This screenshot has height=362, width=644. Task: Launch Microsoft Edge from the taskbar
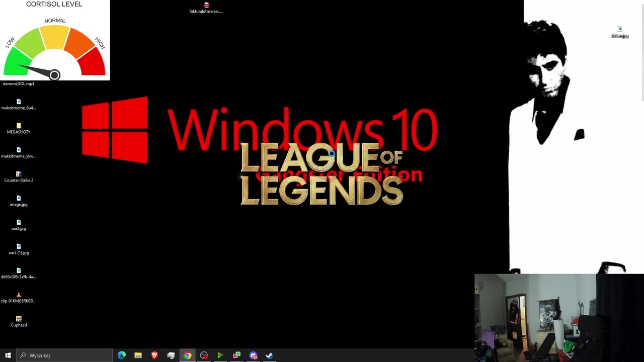pos(122,355)
